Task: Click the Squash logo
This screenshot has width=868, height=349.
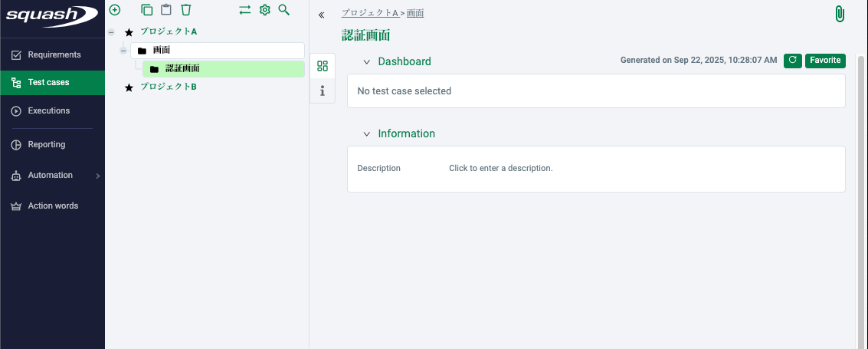Action: 52,17
